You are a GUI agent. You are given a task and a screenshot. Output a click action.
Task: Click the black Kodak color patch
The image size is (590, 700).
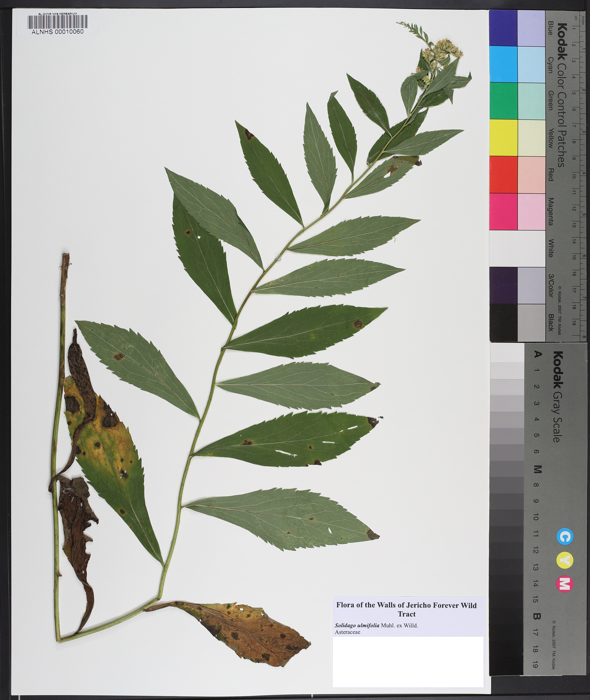503,322
